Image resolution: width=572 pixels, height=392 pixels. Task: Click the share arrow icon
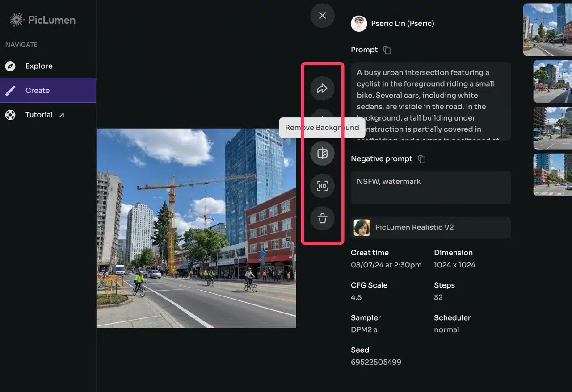322,88
